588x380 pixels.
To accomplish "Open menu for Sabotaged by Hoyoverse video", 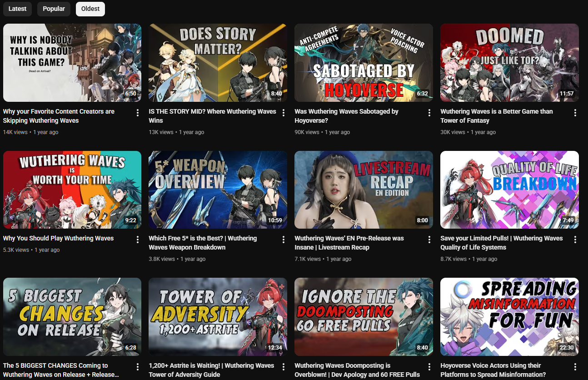I will pos(429,113).
